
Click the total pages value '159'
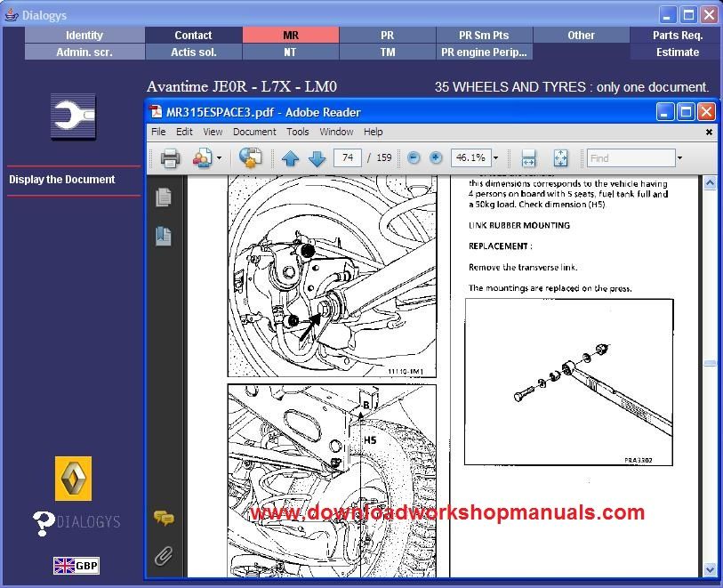click(x=383, y=157)
